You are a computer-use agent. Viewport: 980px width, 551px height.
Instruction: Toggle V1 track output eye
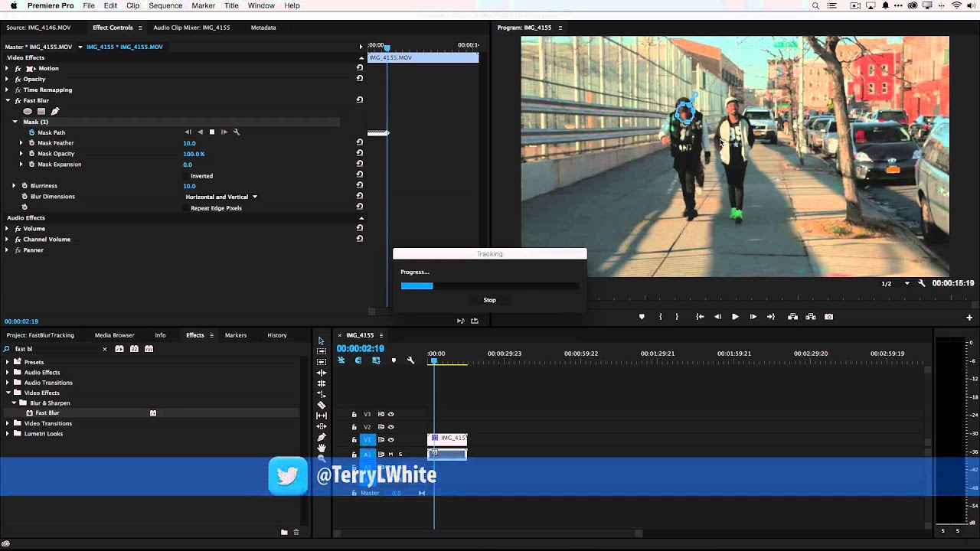391,440
